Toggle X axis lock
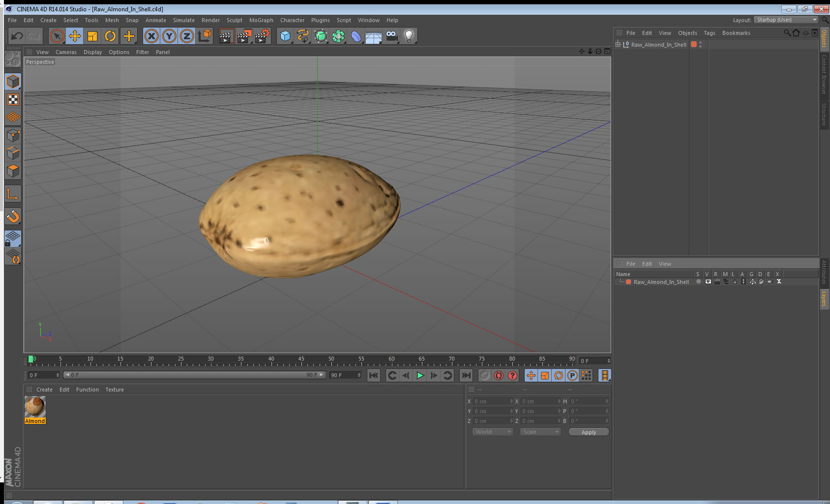This screenshot has height=504, width=830. pos(151,36)
